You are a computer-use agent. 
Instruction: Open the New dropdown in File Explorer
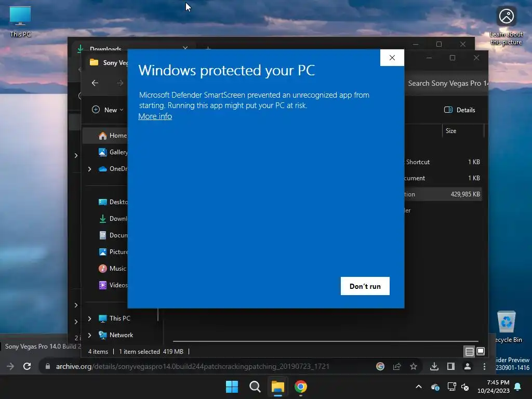[x=108, y=110]
